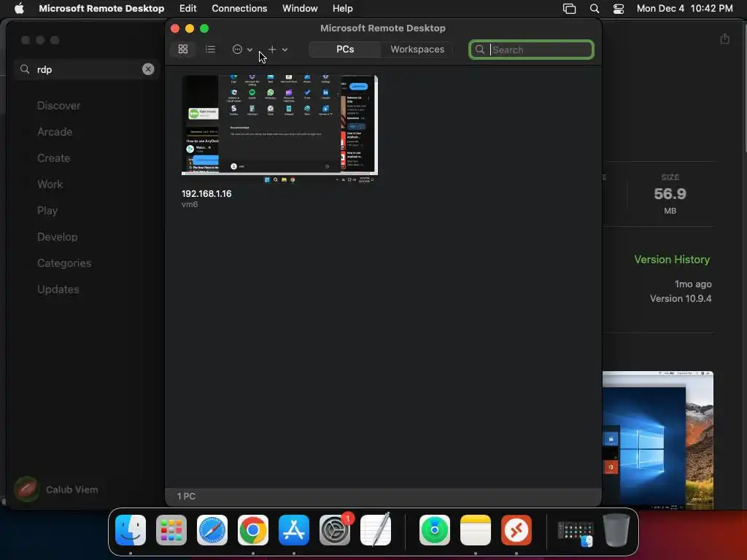
Task: Open Find My from the Dock
Action: pyautogui.click(x=435, y=530)
